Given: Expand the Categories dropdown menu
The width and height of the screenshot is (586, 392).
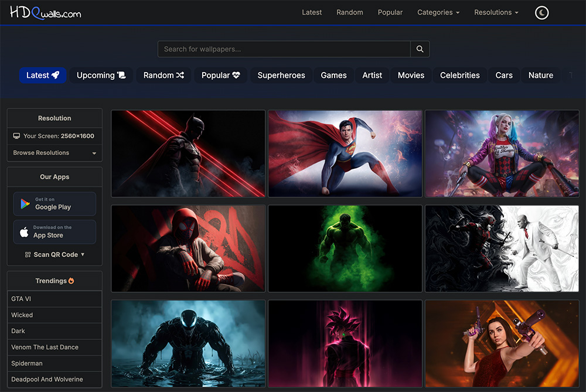Looking at the screenshot, I should click(x=438, y=12).
